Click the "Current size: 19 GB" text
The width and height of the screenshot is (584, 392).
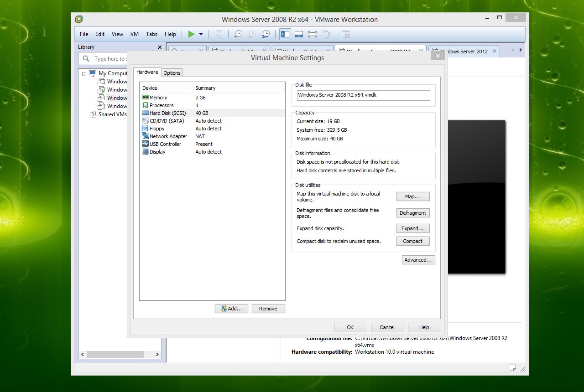[x=318, y=121]
